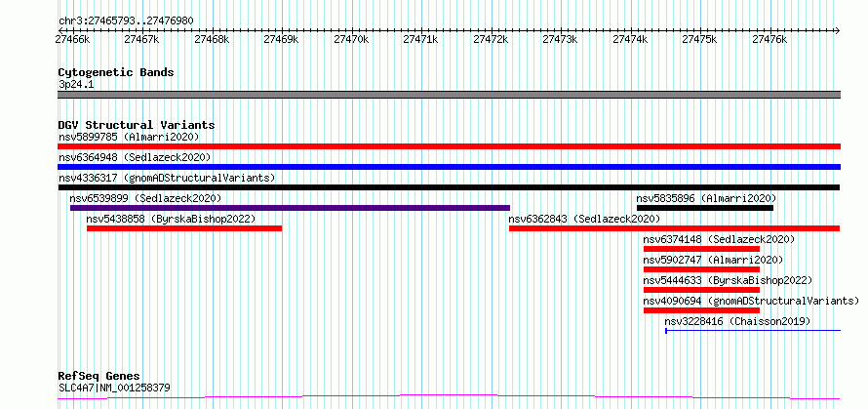Select the purple nsv6539899 variant bar
The width and height of the screenshot is (868, 409).
click(x=290, y=208)
